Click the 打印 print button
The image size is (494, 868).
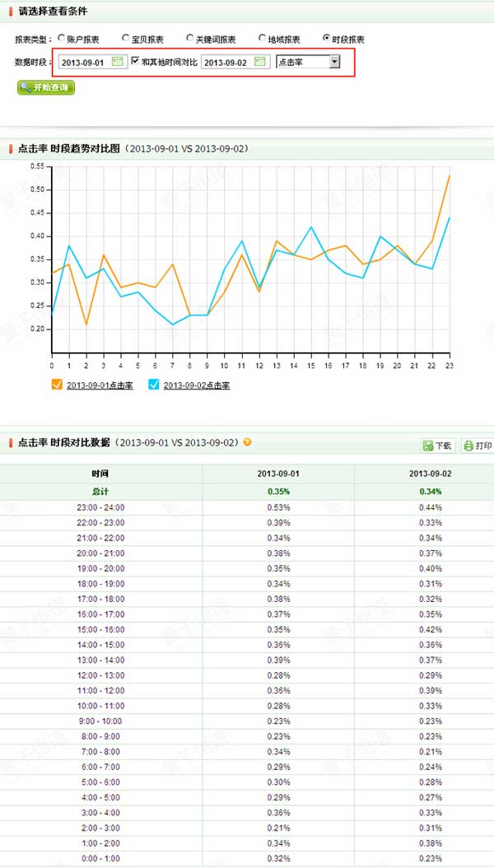[478, 446]
